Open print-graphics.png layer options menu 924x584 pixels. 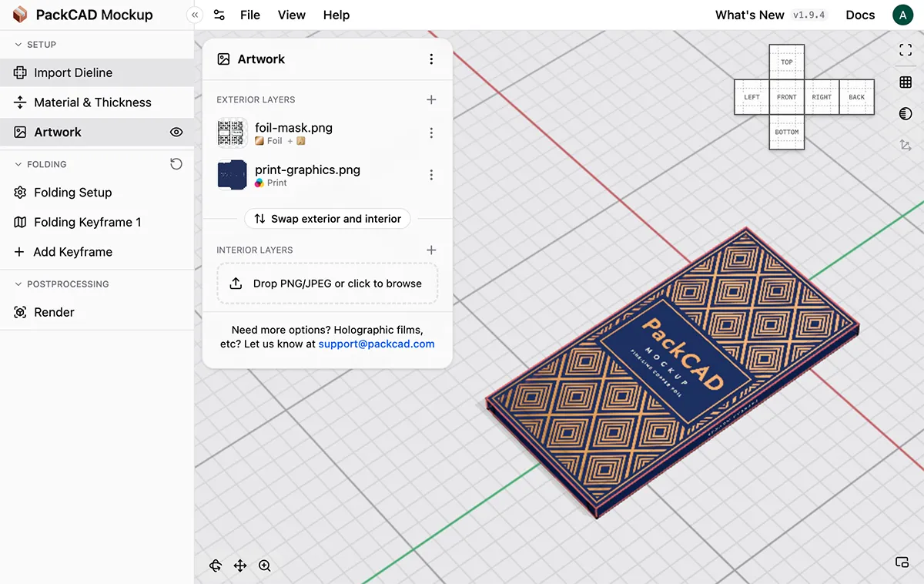(431, 175)
